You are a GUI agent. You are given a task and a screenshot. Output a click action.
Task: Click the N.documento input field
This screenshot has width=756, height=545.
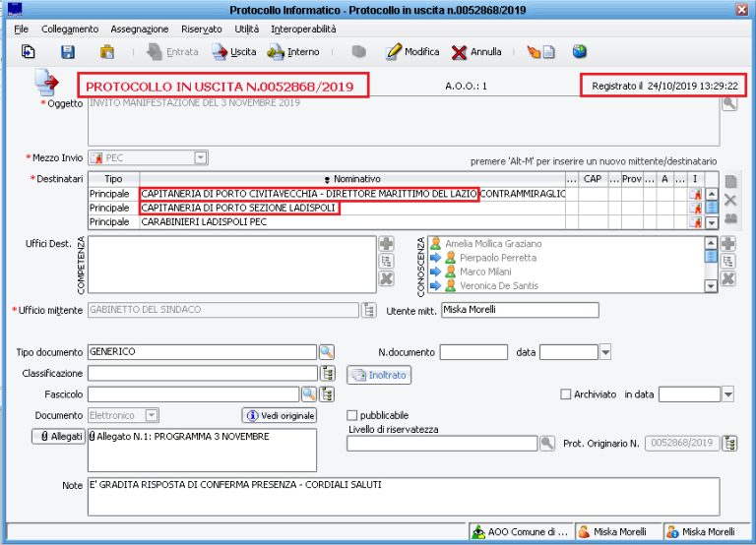pyautogui.click(x=473, y=352)
